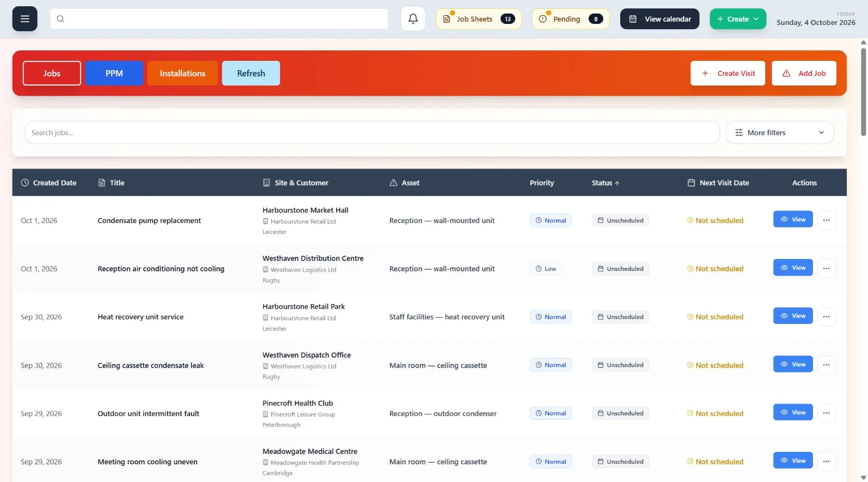Viewport: 868px width, 482px height.
Task: Refresh the jobs list
Action: [x=251, y=73]
